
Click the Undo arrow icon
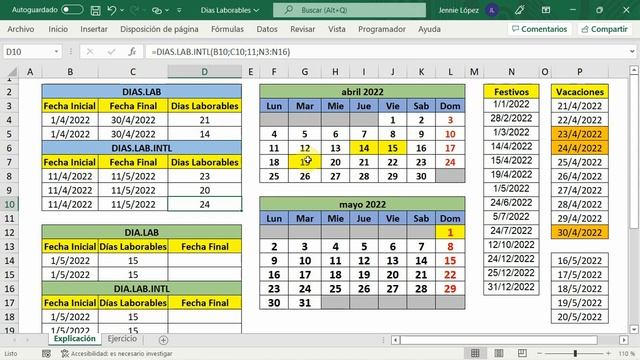pos(111,10)
